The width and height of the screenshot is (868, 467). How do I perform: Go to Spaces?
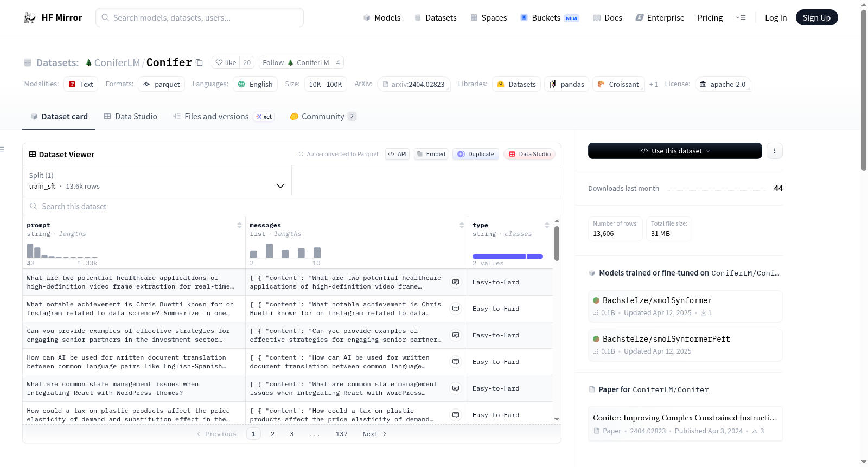(x=488, y=18)
